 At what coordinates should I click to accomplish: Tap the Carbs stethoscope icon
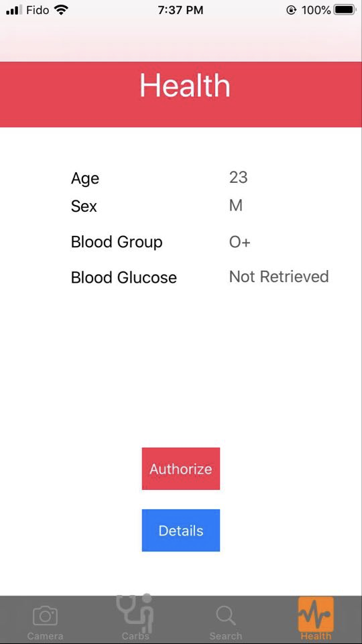tap(135, 613)
